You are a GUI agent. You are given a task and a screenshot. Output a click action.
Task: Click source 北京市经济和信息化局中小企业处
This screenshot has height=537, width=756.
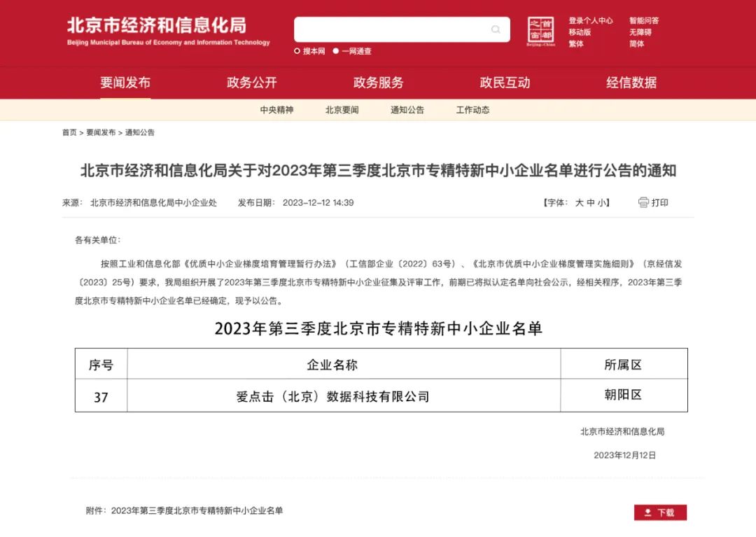click(153, 203)
